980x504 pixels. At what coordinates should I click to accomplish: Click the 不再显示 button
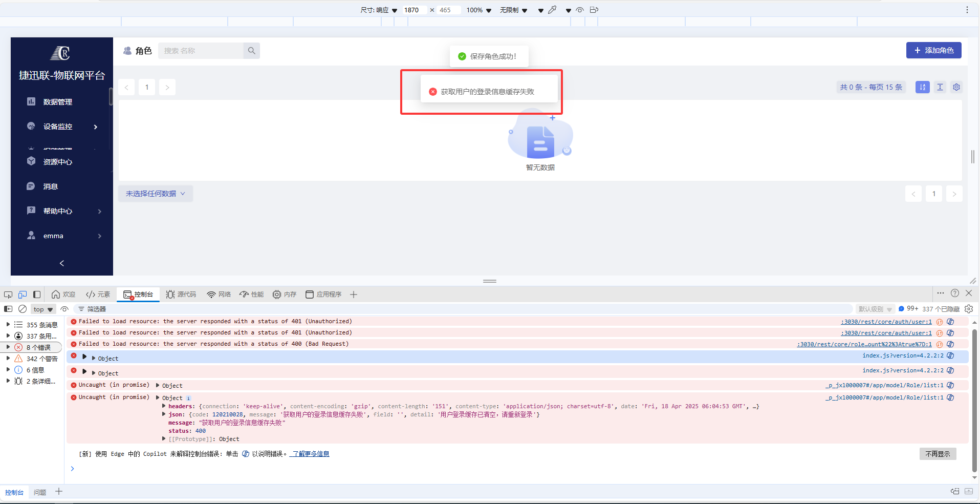[x=937, y=454]
